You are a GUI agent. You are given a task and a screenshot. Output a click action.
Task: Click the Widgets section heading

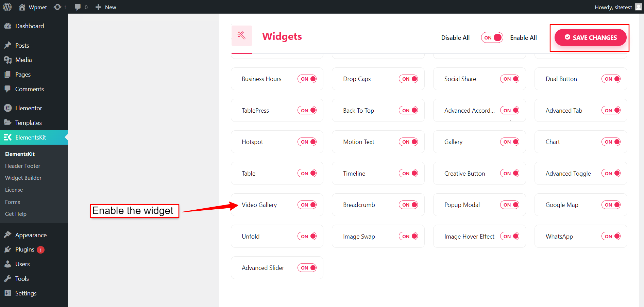282,36
